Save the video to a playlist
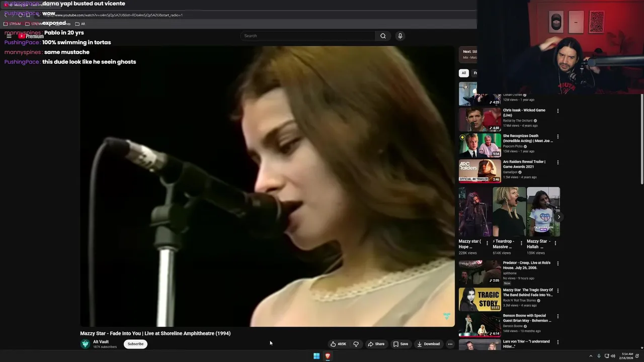 400,344
